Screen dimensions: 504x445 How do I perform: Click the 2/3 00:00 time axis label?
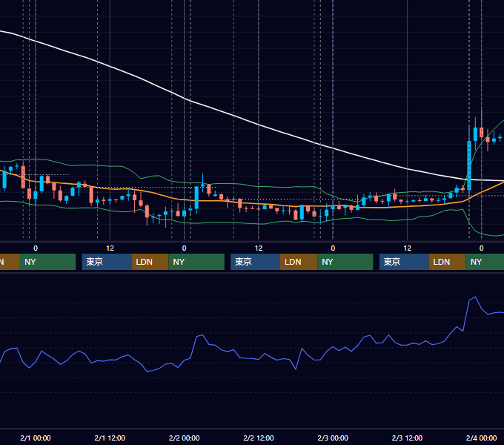(333, 438)
